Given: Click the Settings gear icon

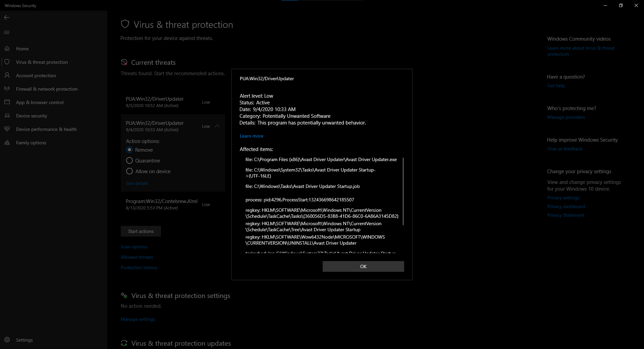Looking at the screenshot, I should pyautogui.click(x=7, y=340).
